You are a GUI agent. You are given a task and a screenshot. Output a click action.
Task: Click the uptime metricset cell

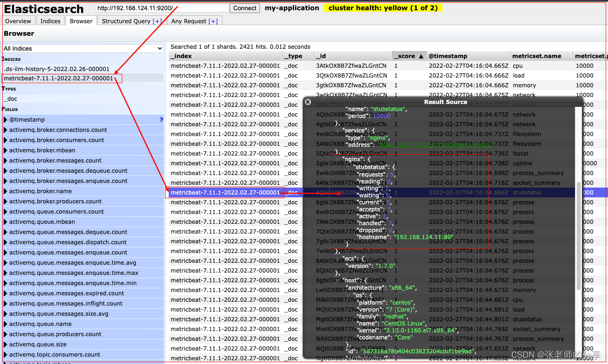522,163
